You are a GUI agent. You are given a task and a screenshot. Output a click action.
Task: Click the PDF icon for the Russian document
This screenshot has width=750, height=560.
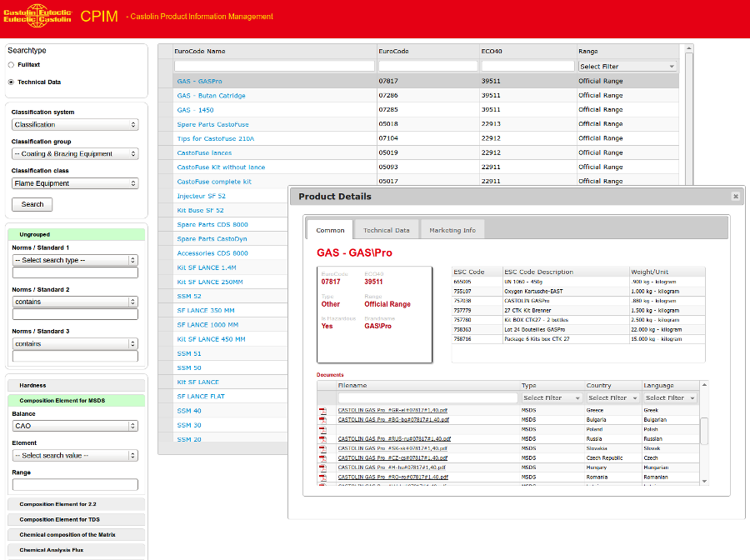pos(322,438)
